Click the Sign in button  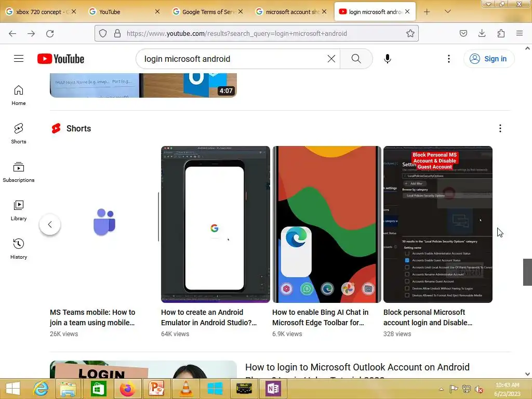(x=489, y=59)
